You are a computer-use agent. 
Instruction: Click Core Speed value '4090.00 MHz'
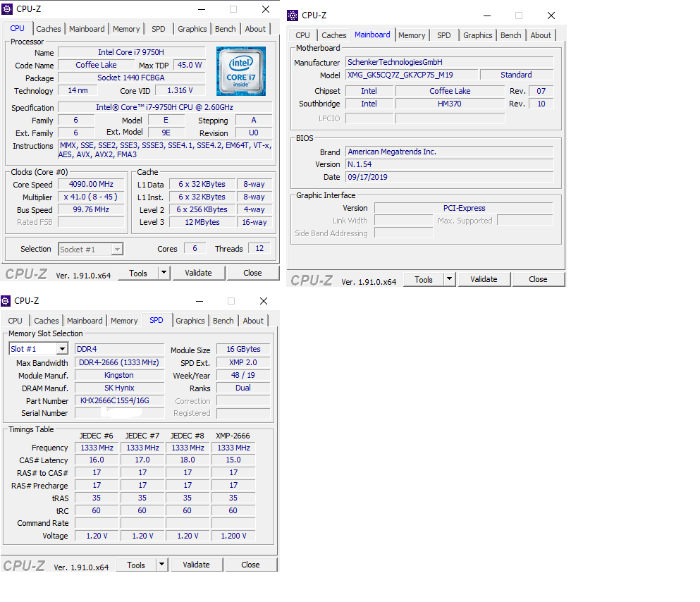click(91, 184)
